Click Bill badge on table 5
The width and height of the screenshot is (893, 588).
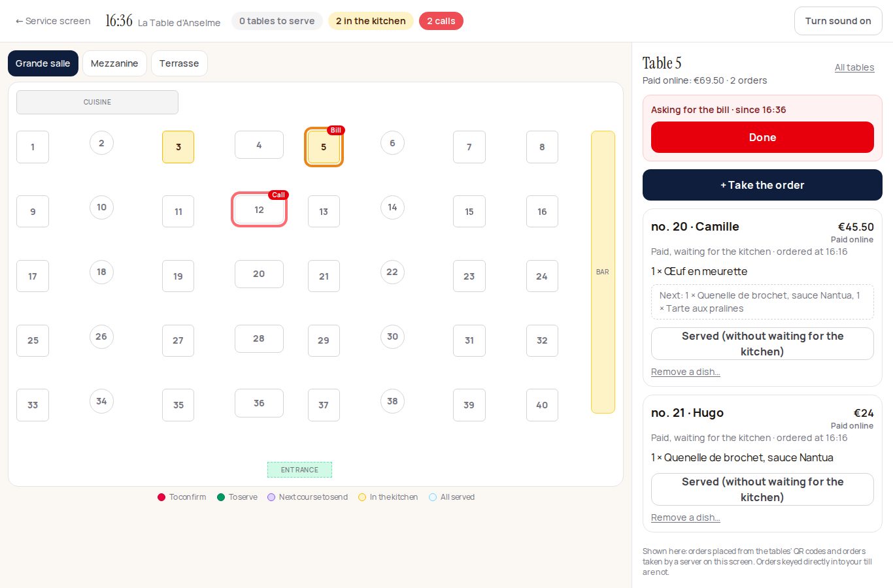tap(336, 130)
